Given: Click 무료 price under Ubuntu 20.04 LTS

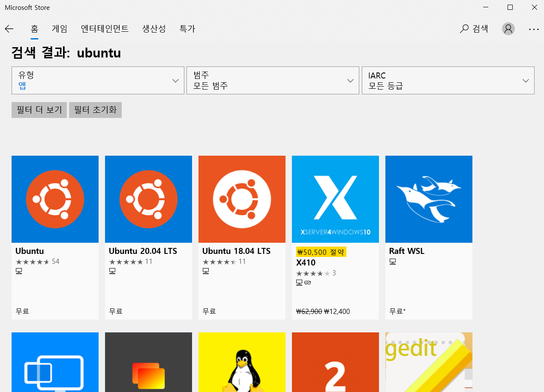Looking at the screenshot, I should (x=116, y=311).
